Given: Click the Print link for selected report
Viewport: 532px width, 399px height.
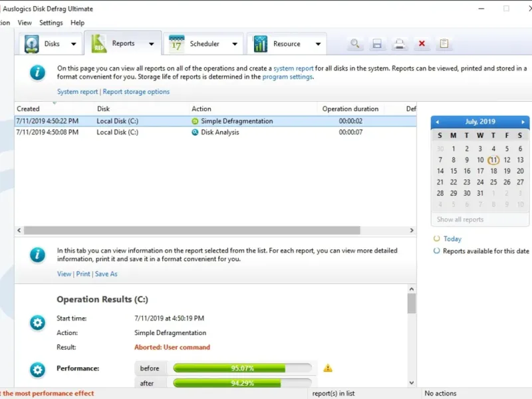Looking at the screenshot, I should [x=83, y=274].
